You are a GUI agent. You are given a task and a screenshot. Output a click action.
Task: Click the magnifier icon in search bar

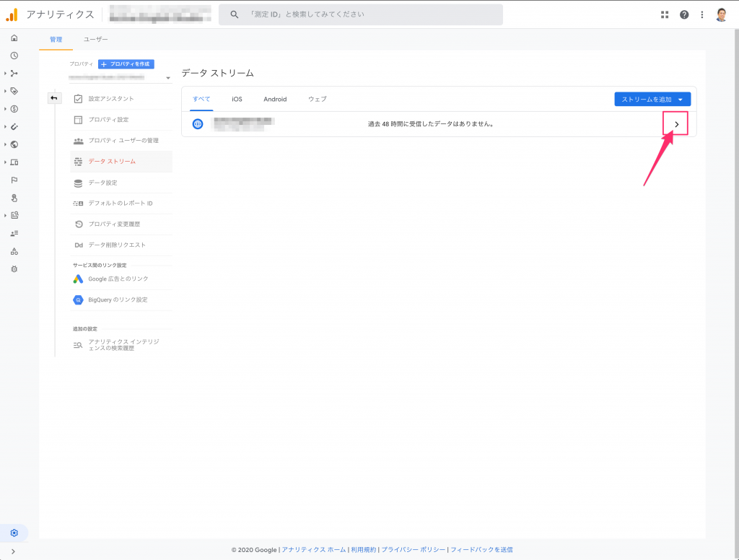pyautogui.click(x=235, y=14)
